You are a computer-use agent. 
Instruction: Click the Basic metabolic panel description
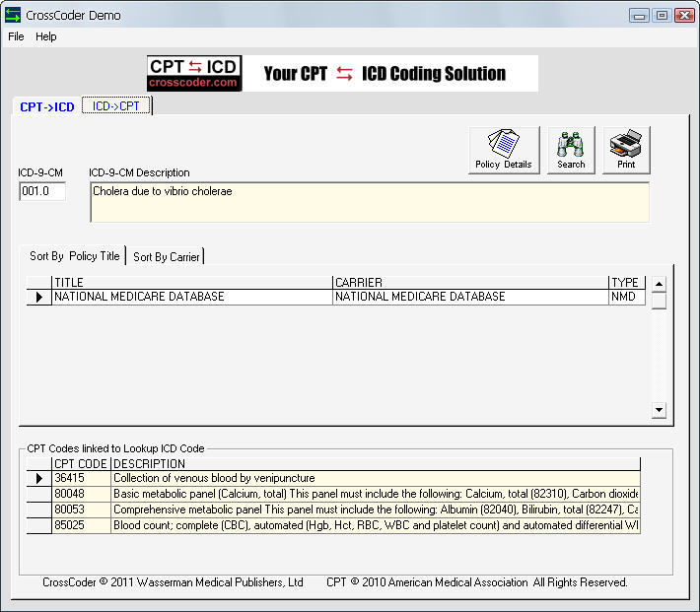[376, 494]
